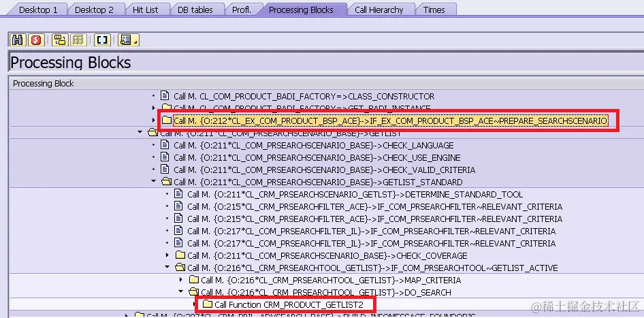Expand the MAP_CRITERIA node
This screenshot has width=644, height=318.
point(180,280)
